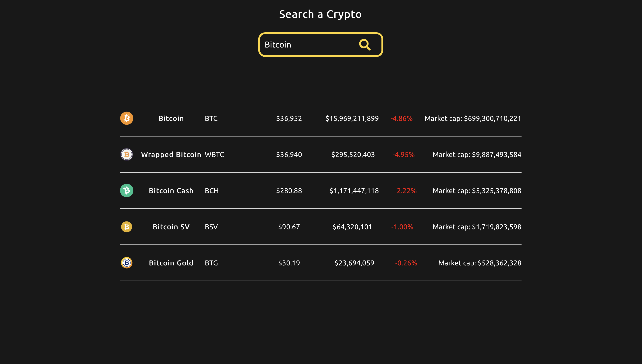
Task: Click the -1.00% price change
Action: tap(402, 227)
